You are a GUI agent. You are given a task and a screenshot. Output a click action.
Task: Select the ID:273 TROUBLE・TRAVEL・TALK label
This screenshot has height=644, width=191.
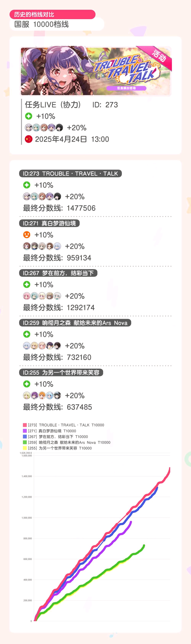(x=70, y=174)
